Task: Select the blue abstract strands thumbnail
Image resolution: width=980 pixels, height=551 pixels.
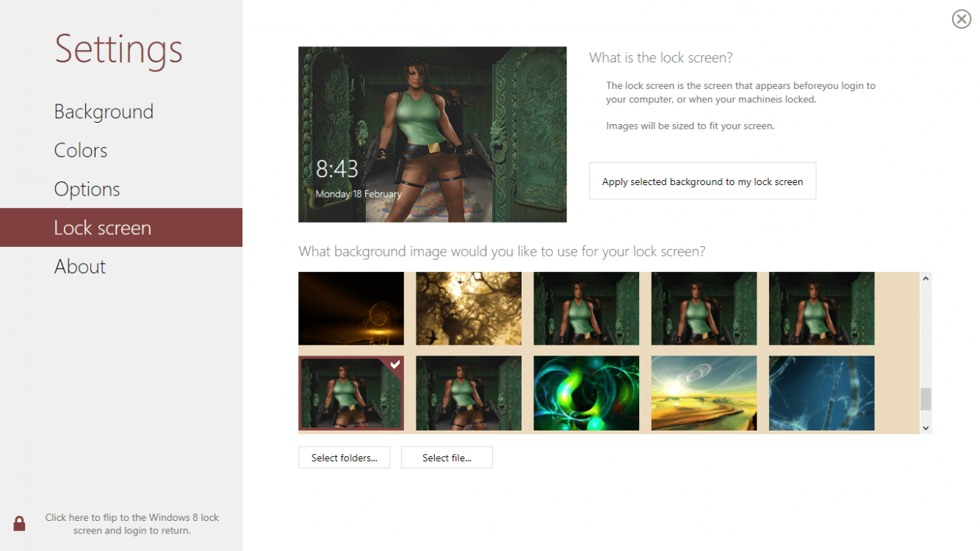Action: 821,393
